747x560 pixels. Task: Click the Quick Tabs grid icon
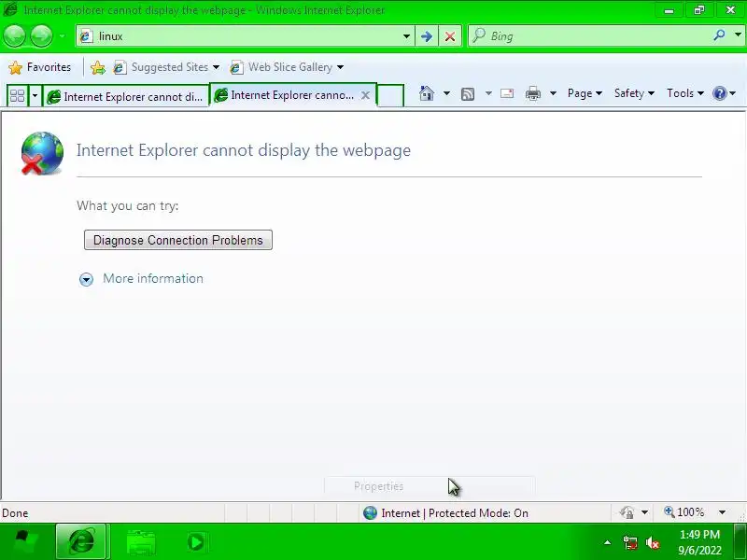(x=17, y=96)
